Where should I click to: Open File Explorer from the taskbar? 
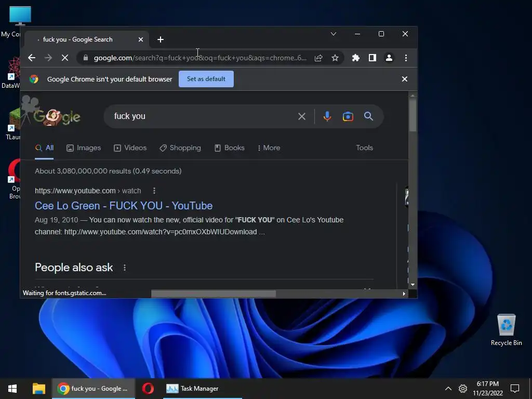coord(38,389)
